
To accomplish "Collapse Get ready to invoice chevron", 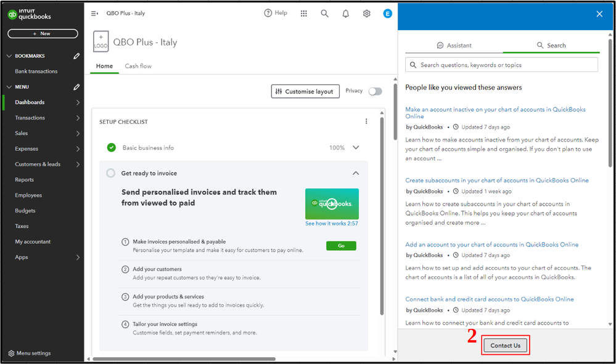I will coord(356,173).
